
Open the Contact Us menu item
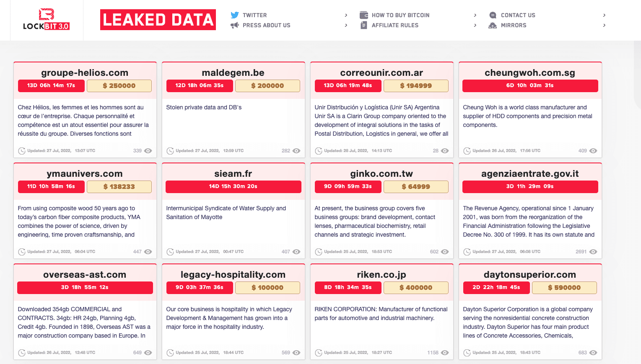tap(518, 15)
